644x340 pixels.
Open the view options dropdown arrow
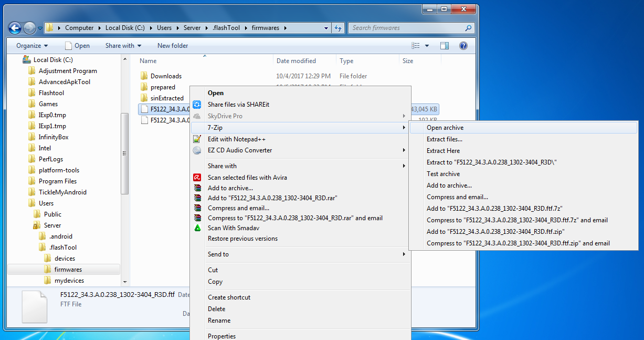click(x=427, y=46)
